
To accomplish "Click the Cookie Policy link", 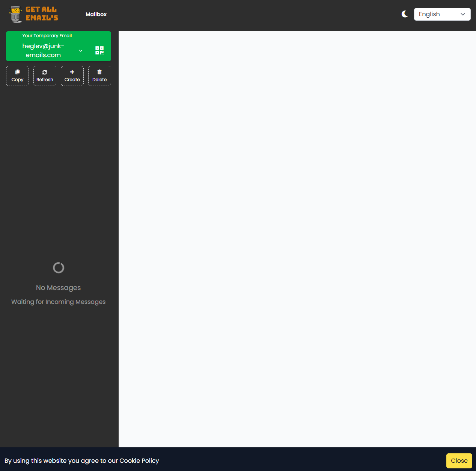I will (139, 460).
